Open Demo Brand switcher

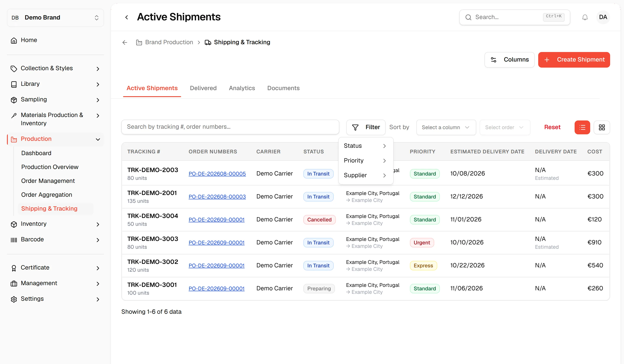(x=55, y=18)
